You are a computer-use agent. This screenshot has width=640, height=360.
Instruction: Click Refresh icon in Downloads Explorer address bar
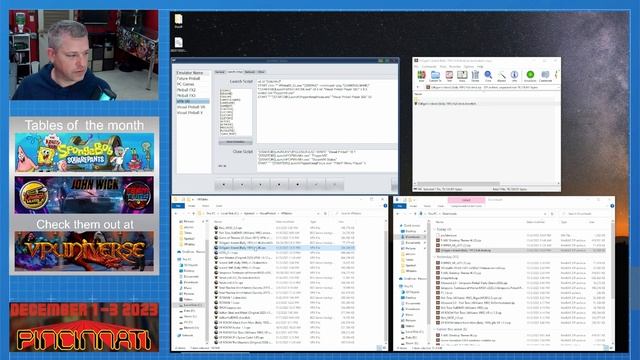(552, 213)
